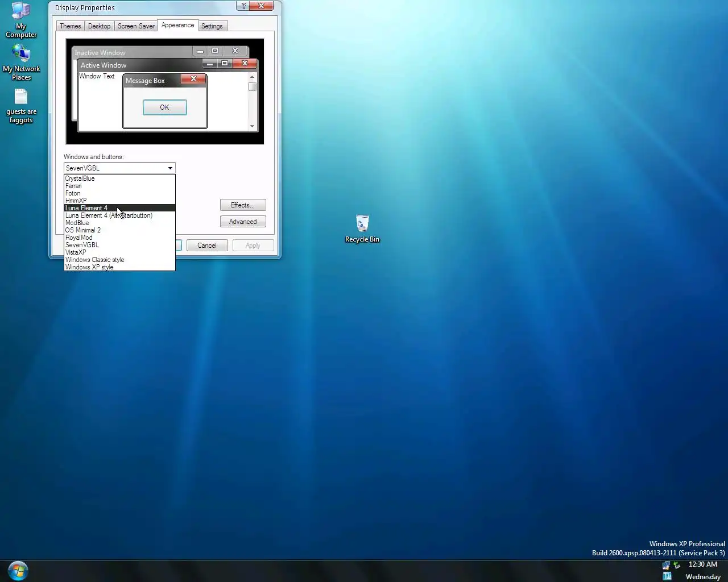728x582 pixels.
Task: Choose OS Minimal 2 from the list
Action: tap(119, 230)
